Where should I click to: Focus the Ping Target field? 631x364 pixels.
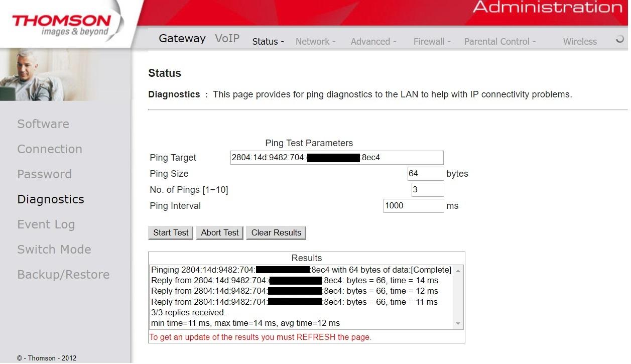[337, 158]
